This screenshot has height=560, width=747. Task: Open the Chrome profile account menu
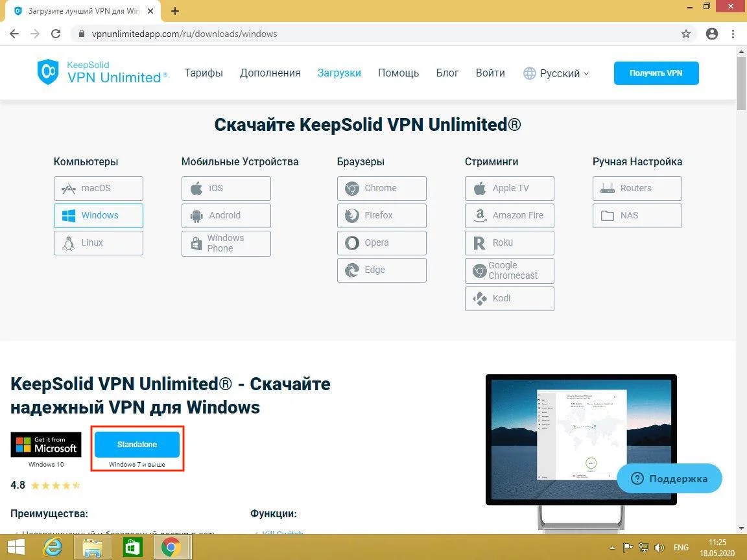tap(712, 34)
